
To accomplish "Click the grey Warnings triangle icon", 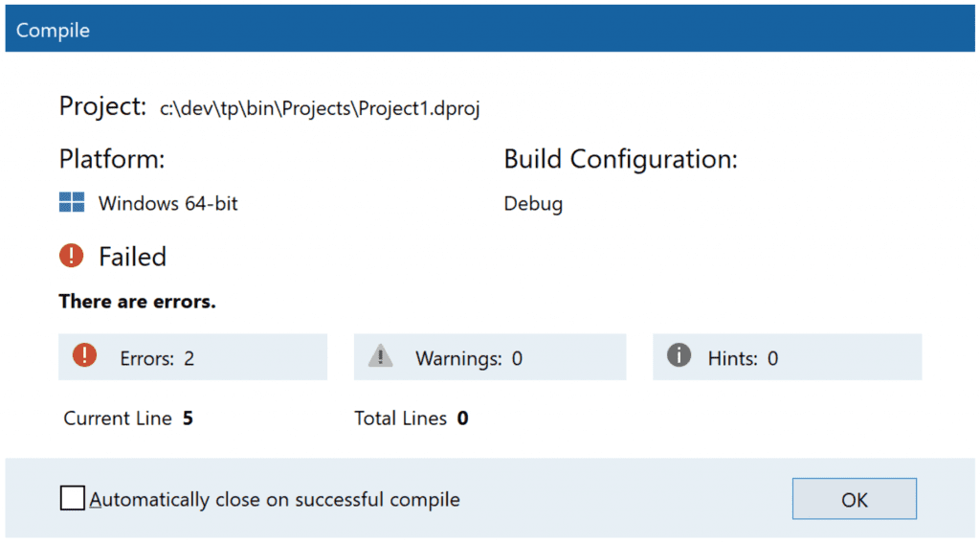I will point(380,356).
